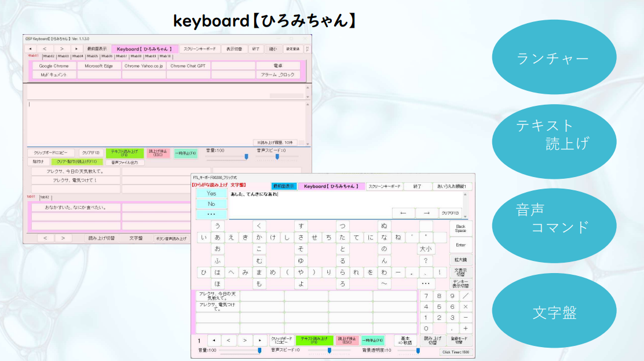Tap the － minus key on the numeric keypad
Image resolution: width=644 pixels, height=361 pixels.
click(466, 318)
